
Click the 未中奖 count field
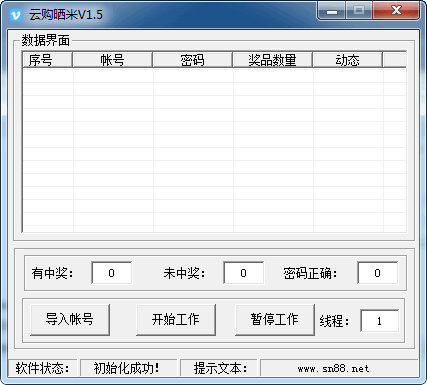tap(244, 273)
